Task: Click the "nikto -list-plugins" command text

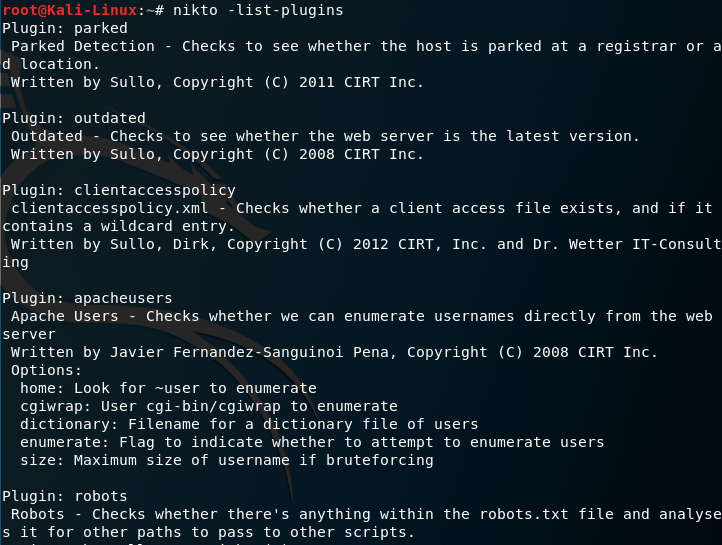Action: click(x=257, y=10)
